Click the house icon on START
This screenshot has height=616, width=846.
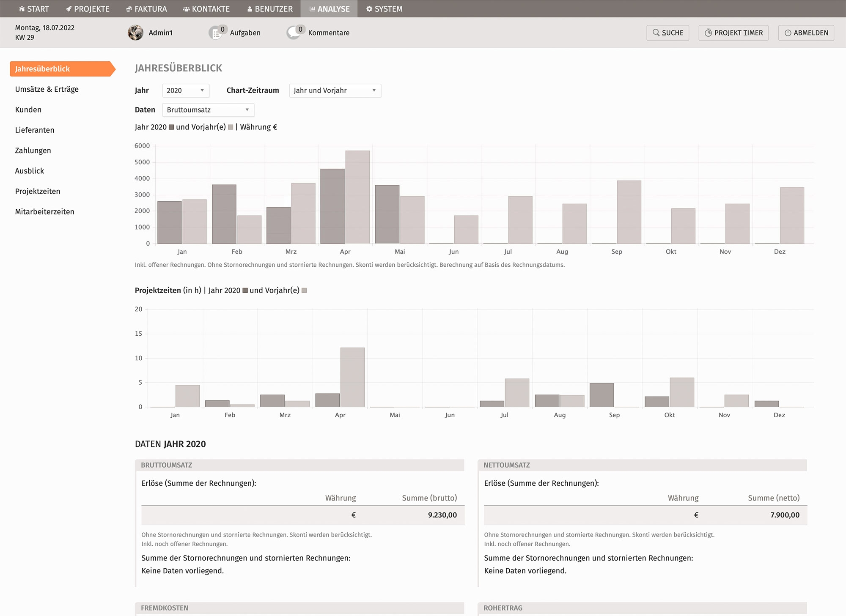coord(22,9)
